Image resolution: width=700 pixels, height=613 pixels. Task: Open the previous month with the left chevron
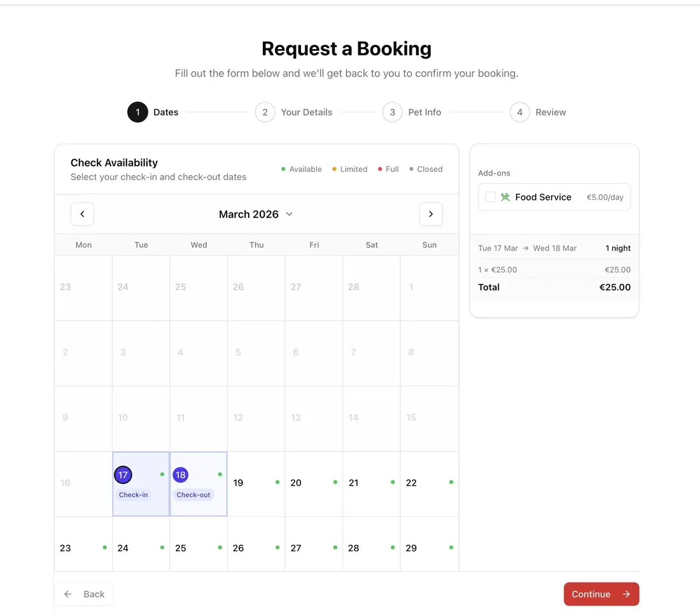tap(82, 214)
